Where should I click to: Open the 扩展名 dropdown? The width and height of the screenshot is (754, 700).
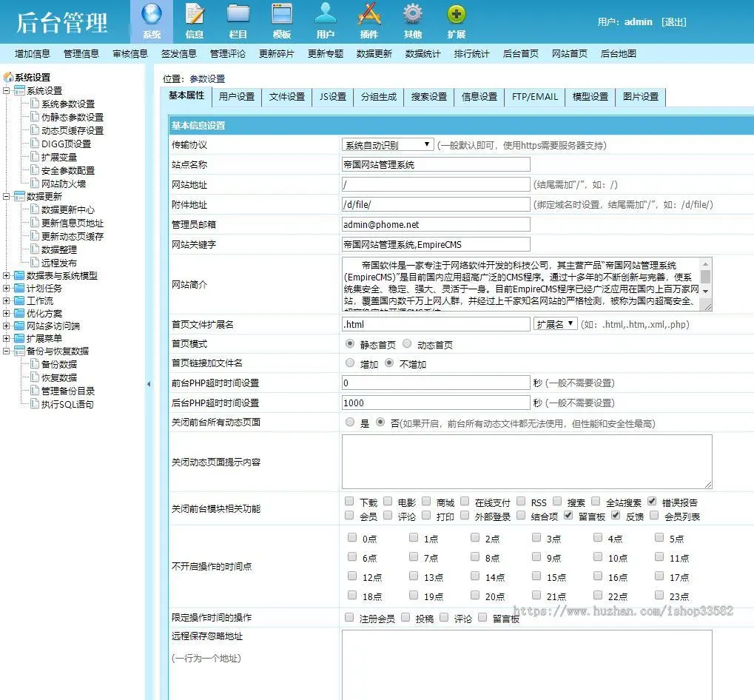[556, 324]
